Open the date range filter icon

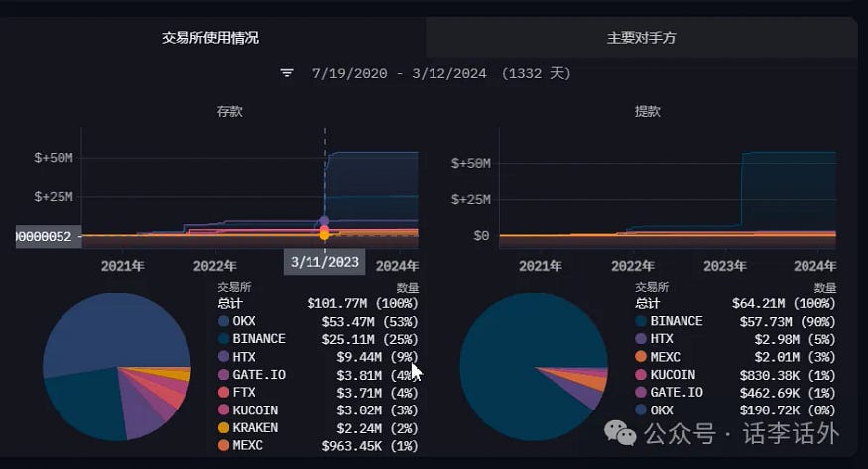click(x=287, y=73)
